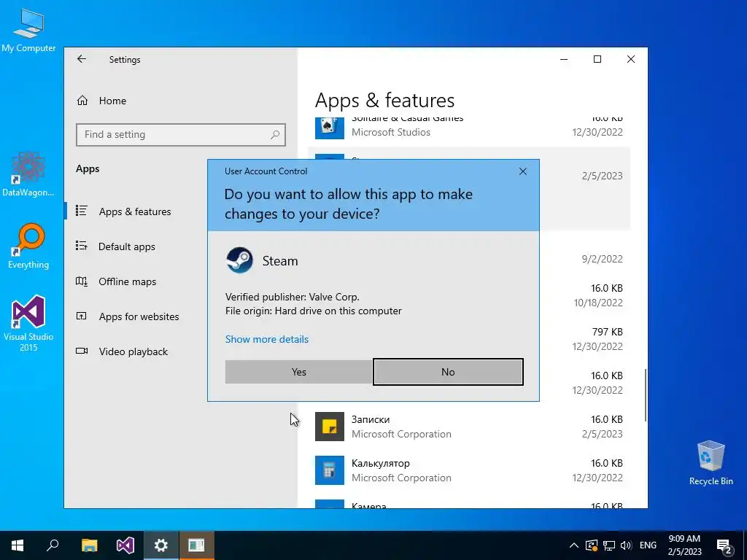
Task: Select the Записки app entry
Action: (x=469, y=427)
